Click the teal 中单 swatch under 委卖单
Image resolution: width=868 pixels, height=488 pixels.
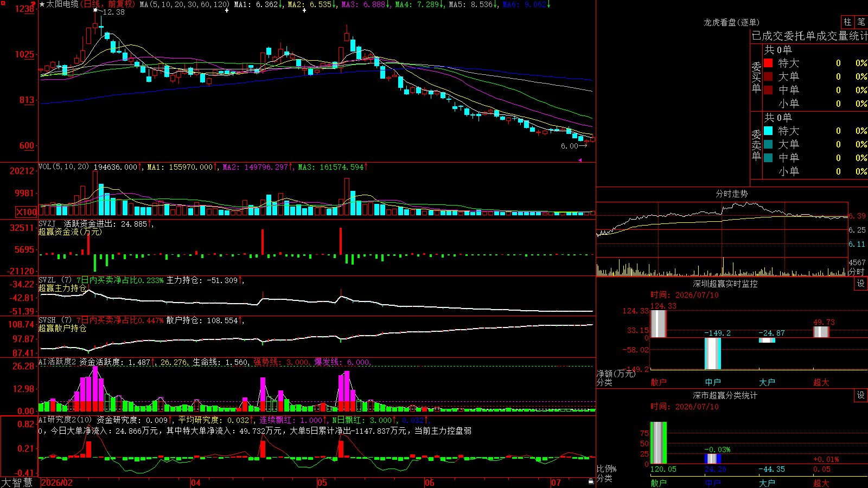[x=768, y=158]
